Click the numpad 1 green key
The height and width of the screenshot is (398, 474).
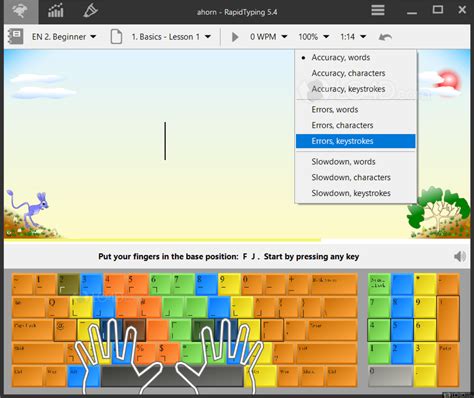(379, 353)
